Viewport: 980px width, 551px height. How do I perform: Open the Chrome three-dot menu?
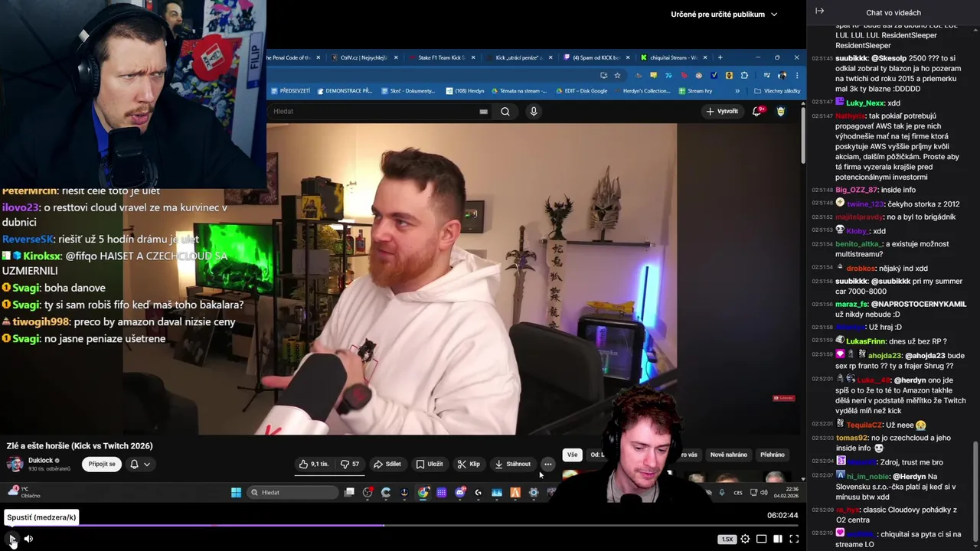click(797, 75)
